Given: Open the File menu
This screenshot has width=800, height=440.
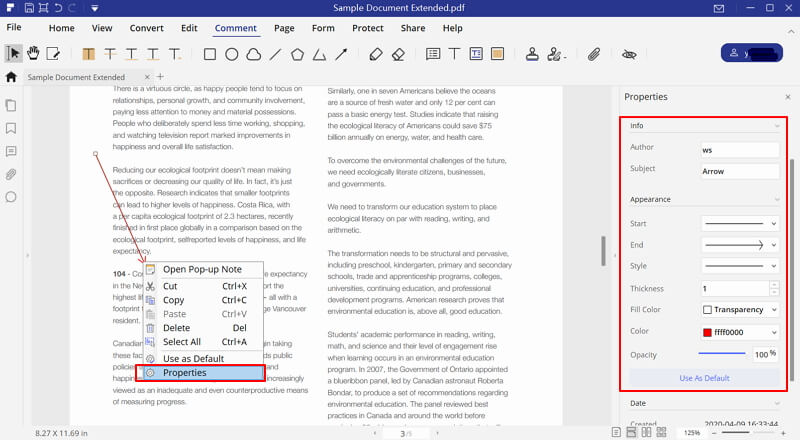Looking at the screenshot, I should coord(14,28).
